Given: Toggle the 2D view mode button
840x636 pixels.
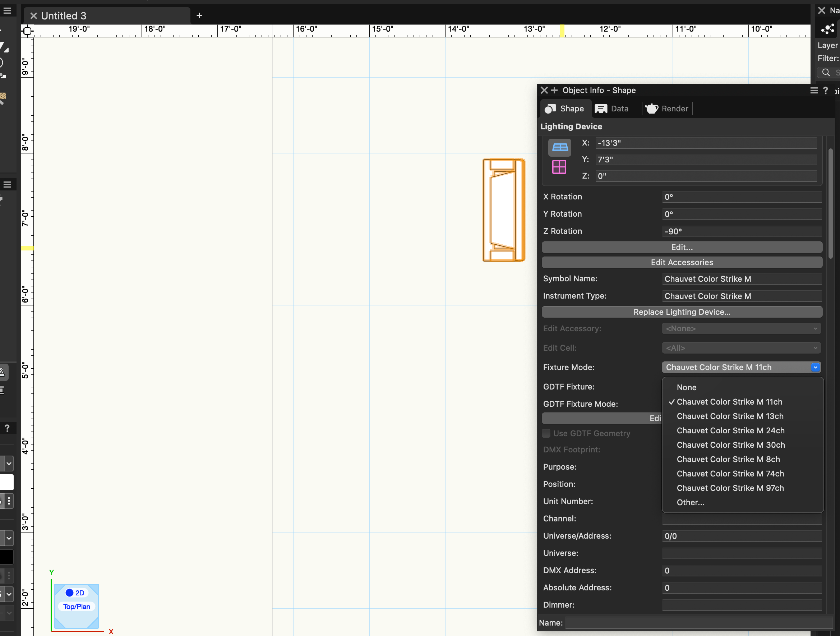Looking at the screenshot, I should point(75,593).
